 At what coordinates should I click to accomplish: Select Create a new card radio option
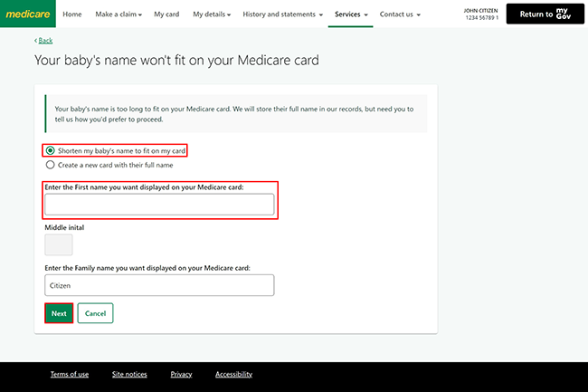click(50, 165)
